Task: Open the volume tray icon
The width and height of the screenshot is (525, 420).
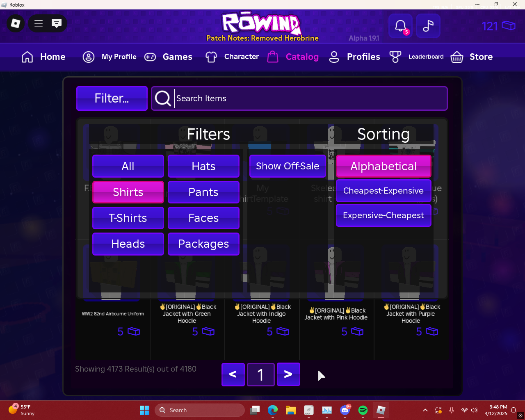Action: (474, 410)
